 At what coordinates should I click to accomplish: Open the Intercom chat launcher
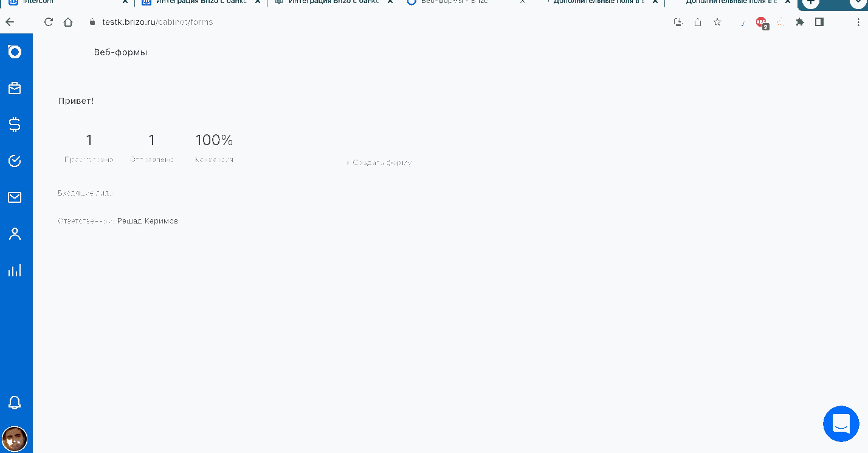point(841,424)
